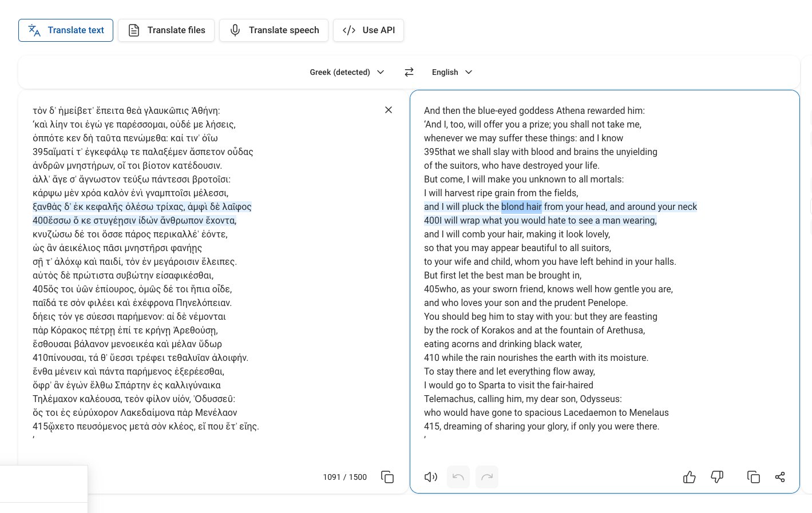This screenshot has height=513, width=812.
Task: Open the Greek (detected) source language dropdown
Action: [347, 72]
